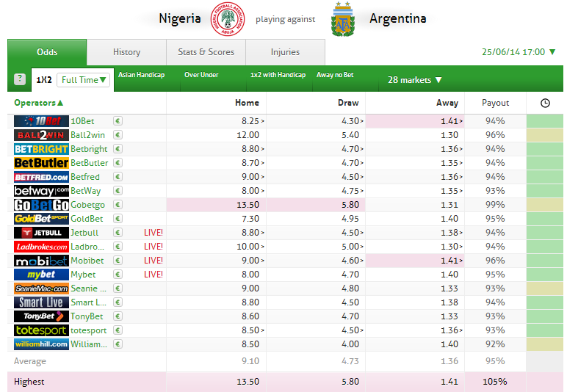567x392 pixels.
Task: Expand the 28 markets dropdown
Action: point(415,80)
